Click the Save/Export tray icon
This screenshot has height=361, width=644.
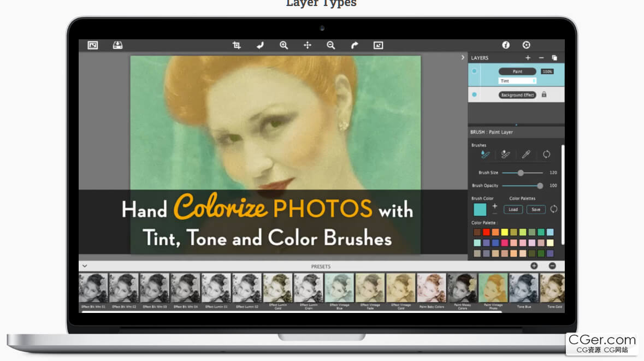(x=117, y=45)
